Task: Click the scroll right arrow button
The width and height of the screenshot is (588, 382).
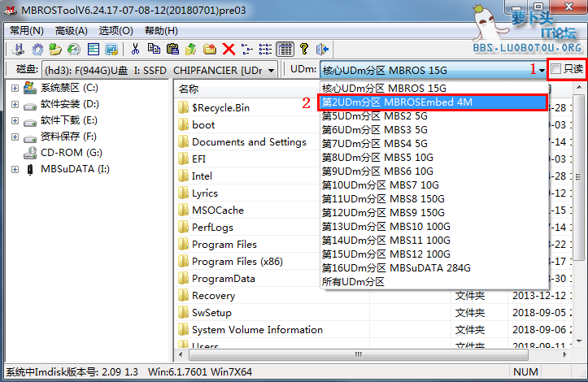Action: click(565, 354)
